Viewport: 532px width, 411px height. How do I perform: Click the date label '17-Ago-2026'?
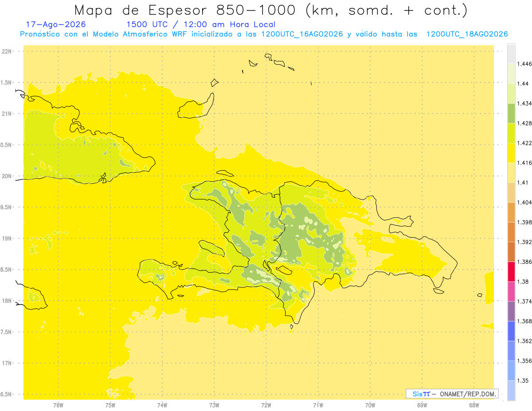pyautogui.click(x=56, y=24)
